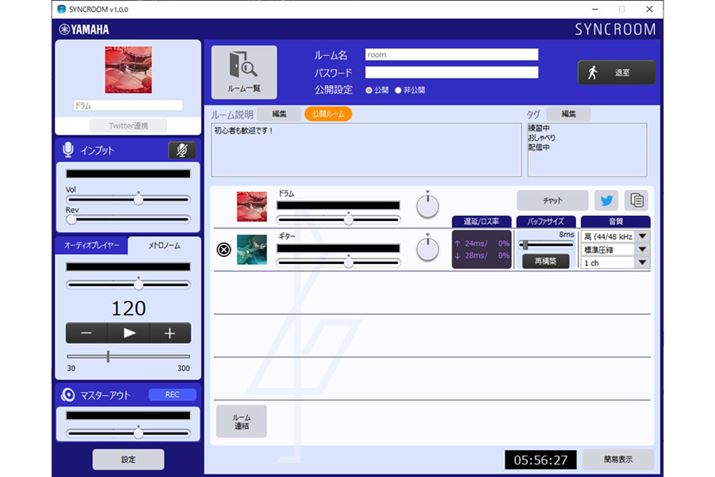The height and width of the screenshot is (477, 715).
Task: Click the profile drum picture on the left panel
Action: pos(128,70)
